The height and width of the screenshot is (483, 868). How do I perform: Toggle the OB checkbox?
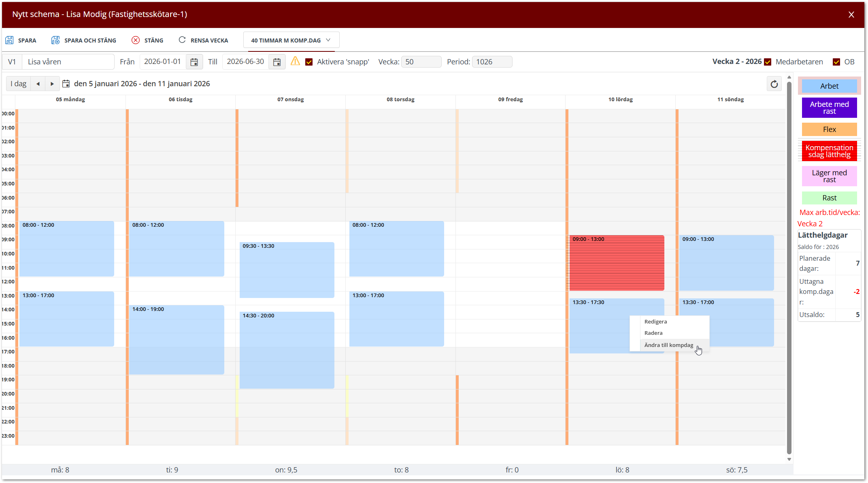pyautogui.click(x=836, y=62)
